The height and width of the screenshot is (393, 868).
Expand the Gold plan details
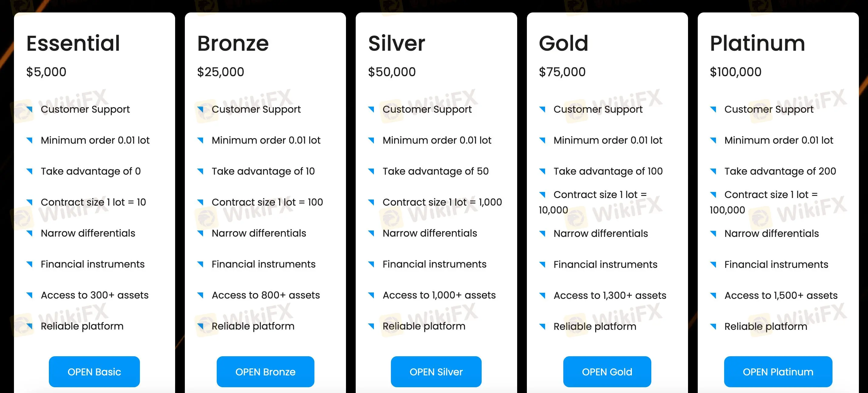564,43
